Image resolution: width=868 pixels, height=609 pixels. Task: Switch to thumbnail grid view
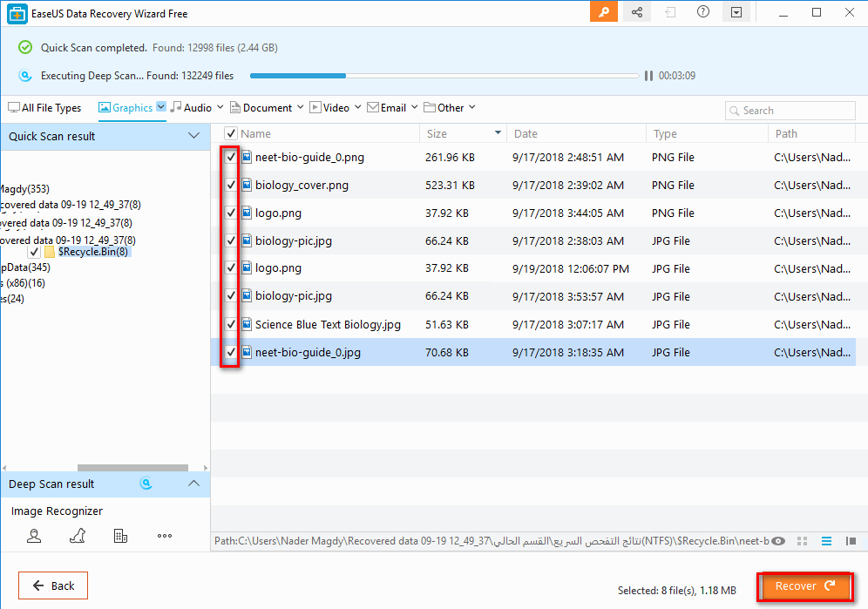click(x=802, y=541)
